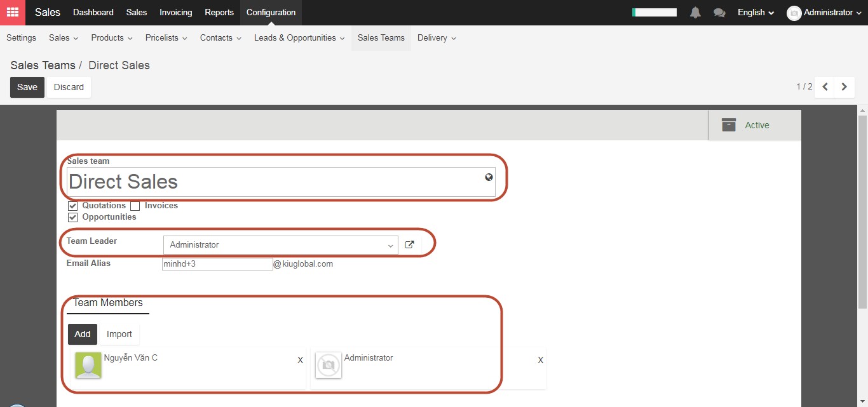
Task: Go to next record arrow
Action: coord(844,87)
